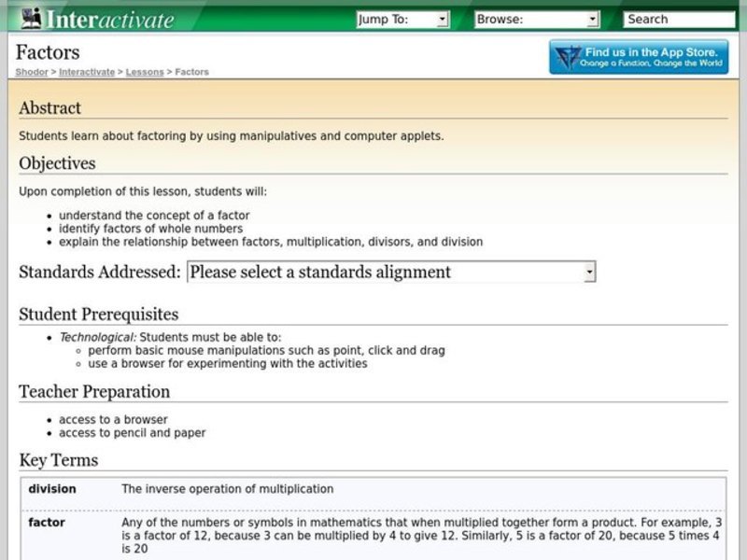Click the 'Find us in the App Store' text
This screenshot has width=747, height=560.
652,52
